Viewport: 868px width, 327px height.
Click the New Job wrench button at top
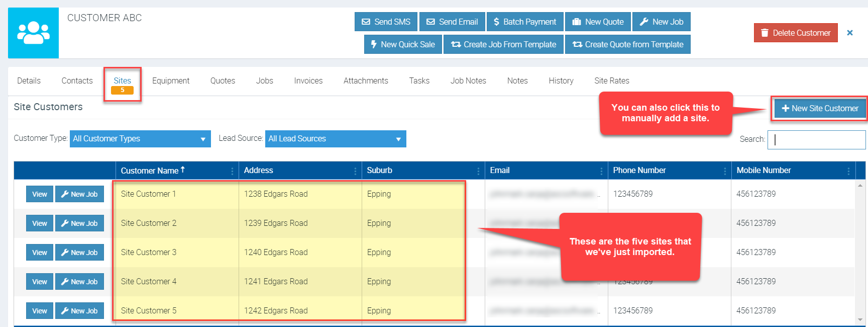click(661, 22)
